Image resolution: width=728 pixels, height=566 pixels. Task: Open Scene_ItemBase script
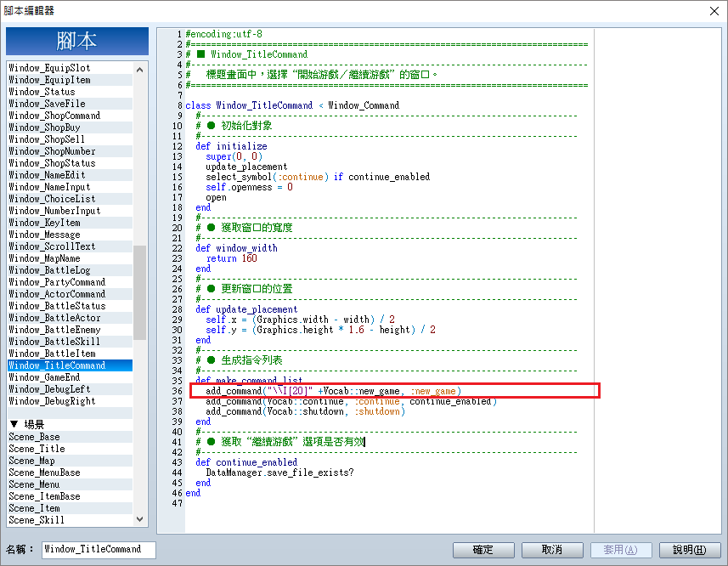pyautogui.click(x=71, y=496)
